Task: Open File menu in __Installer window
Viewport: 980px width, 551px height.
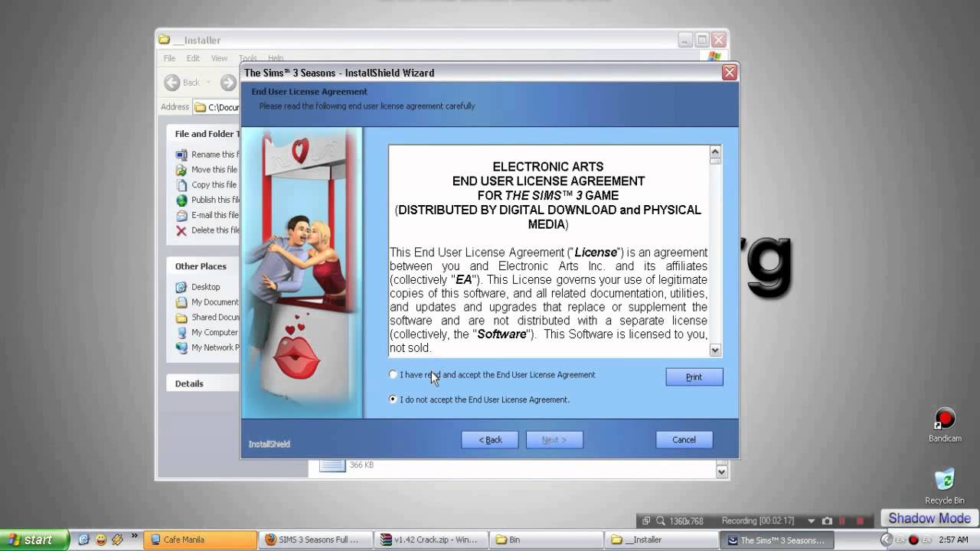Action: (169, 58)
